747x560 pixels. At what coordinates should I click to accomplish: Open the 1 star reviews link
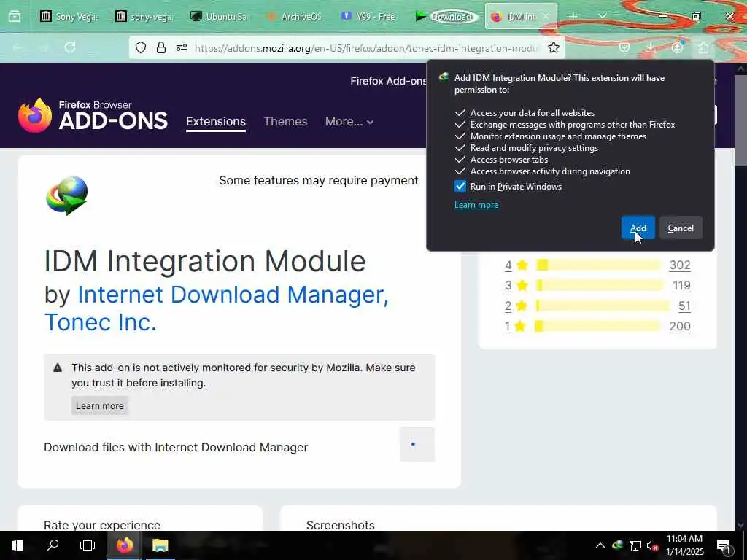pyautogui.click(x=508, y=326)
